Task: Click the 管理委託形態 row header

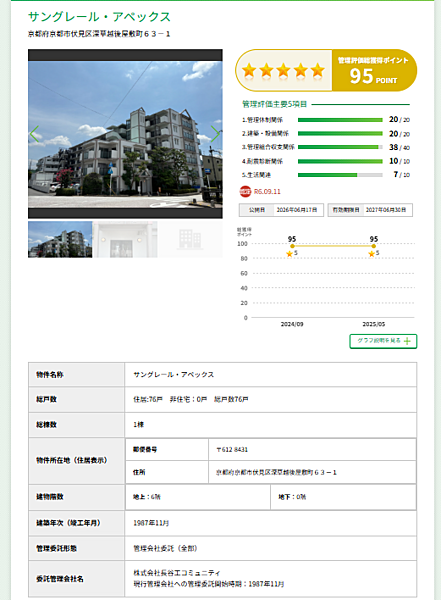Action: coord(77,548)
